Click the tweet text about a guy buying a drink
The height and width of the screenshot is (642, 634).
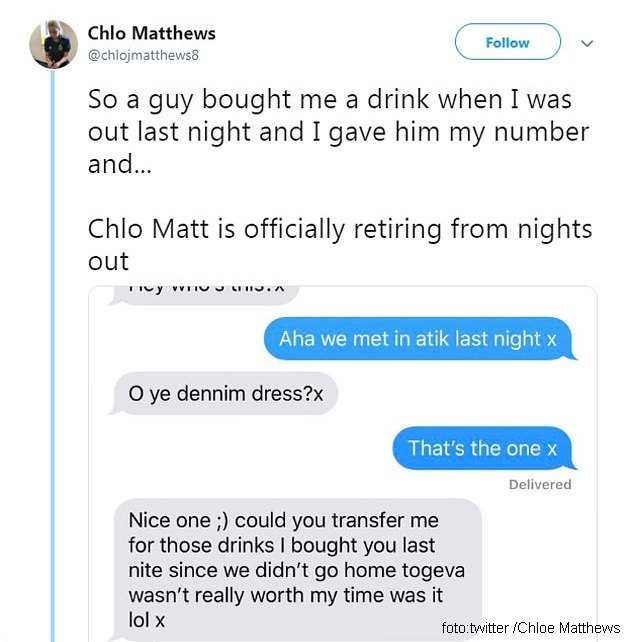339,130
